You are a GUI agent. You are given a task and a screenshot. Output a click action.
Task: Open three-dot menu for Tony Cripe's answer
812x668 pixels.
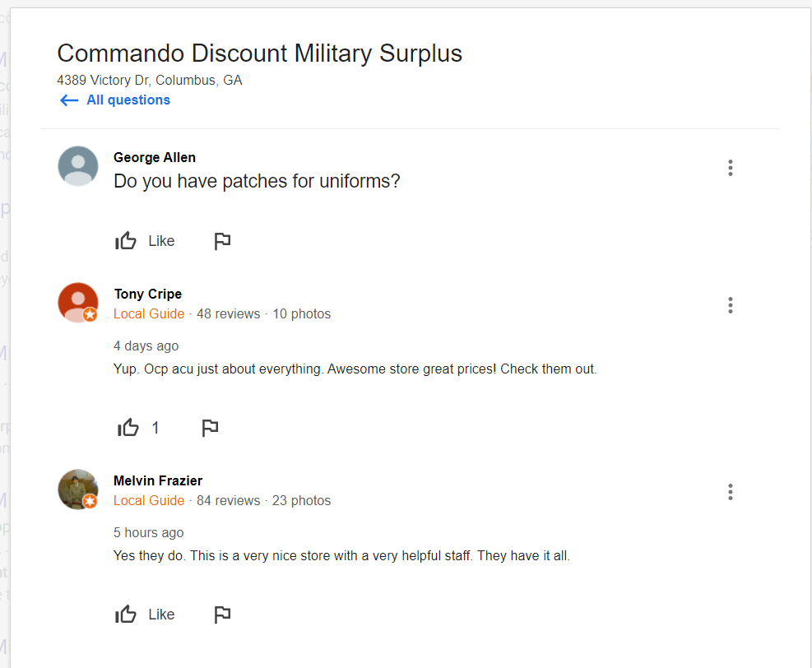tap(730, 305)
